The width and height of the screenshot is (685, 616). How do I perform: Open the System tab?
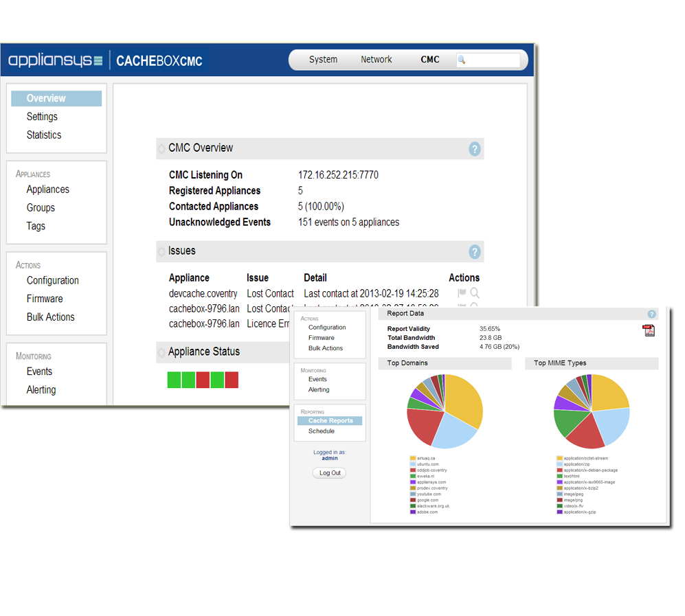tap(323, 59)
